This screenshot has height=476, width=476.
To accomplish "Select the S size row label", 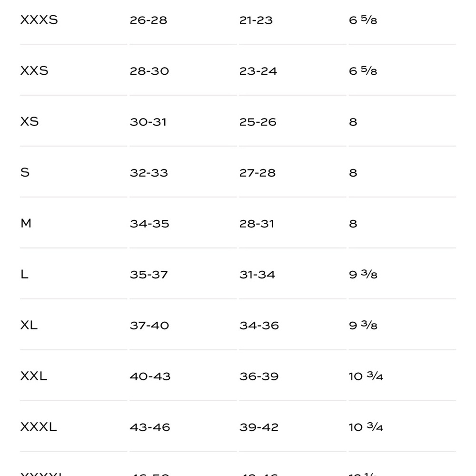I will 25,173.
